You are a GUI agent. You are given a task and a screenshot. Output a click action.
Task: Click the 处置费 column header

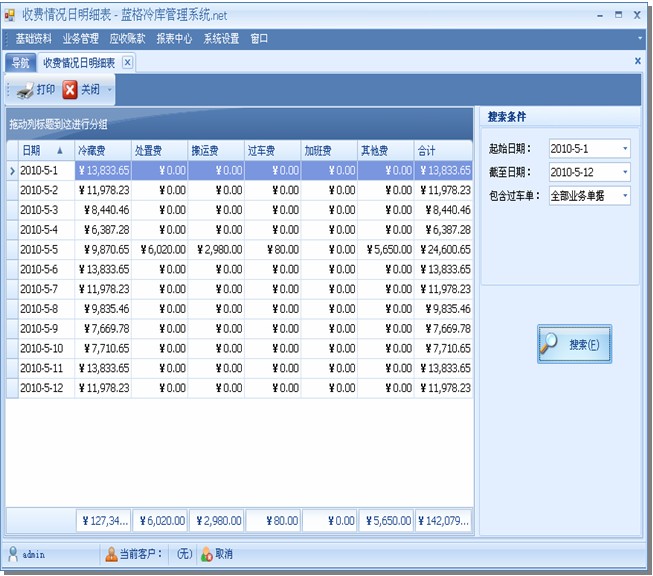[160, 150]
